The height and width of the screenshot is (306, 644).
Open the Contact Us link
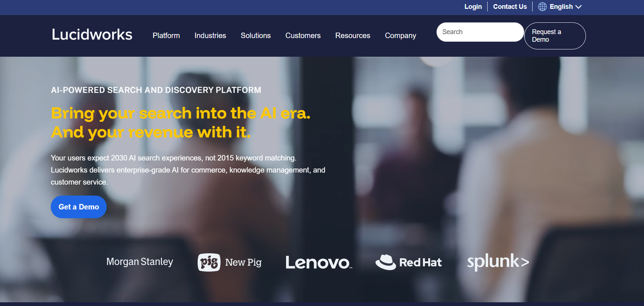click(x=510, y=6)
